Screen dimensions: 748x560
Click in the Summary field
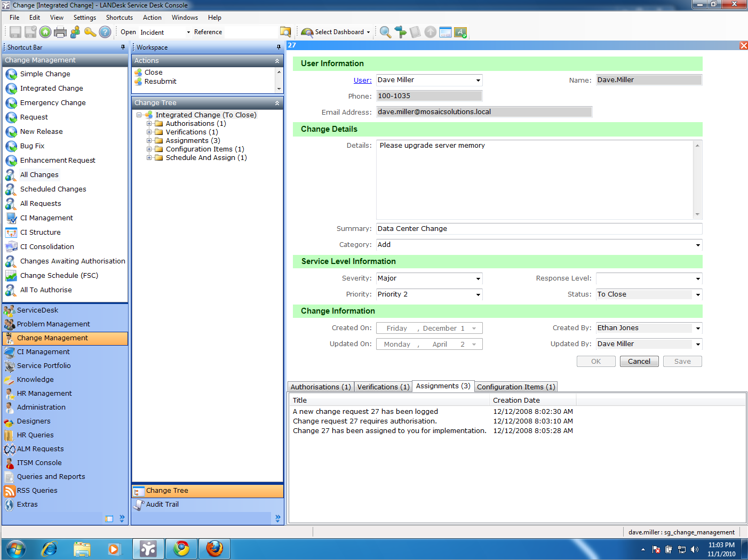[539, 229]
